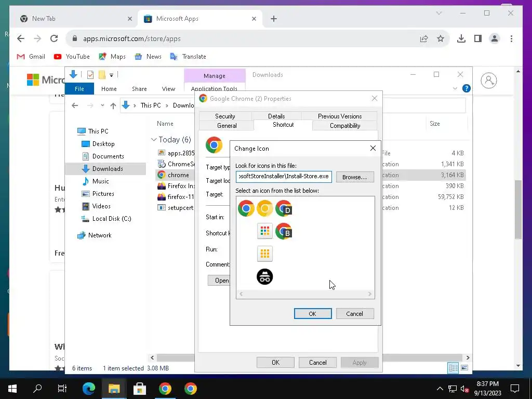Open Windows Start menu
532x399 pixels.
pyautogui.click(x=12, y=389)
